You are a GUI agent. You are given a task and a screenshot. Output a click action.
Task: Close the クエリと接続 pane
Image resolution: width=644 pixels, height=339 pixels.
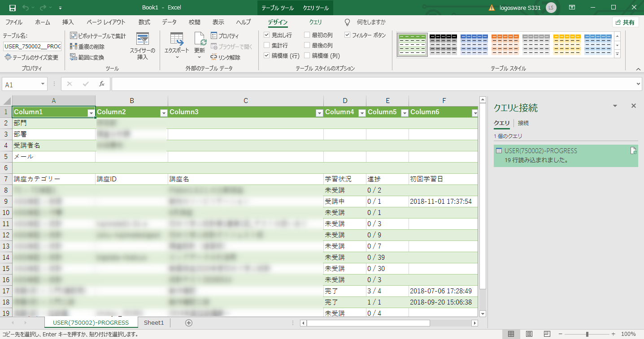click(634, 106)
